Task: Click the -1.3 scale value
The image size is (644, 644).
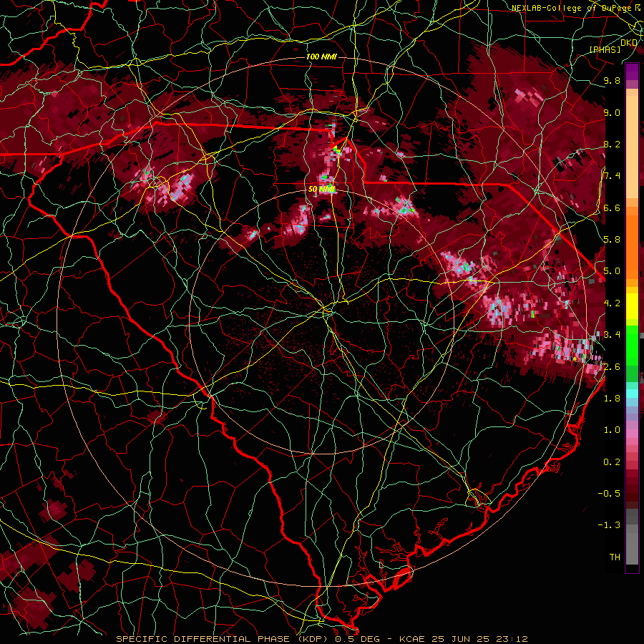Action: (609, 526)
